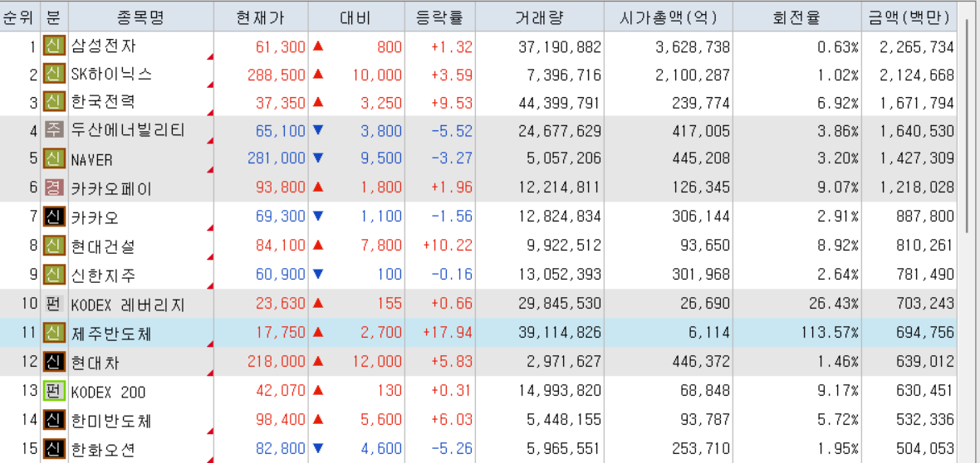Viewport: 980px width, 463px height.
Task: Click the 경 badge beside 카카오페이
Action: click(54, 188)
